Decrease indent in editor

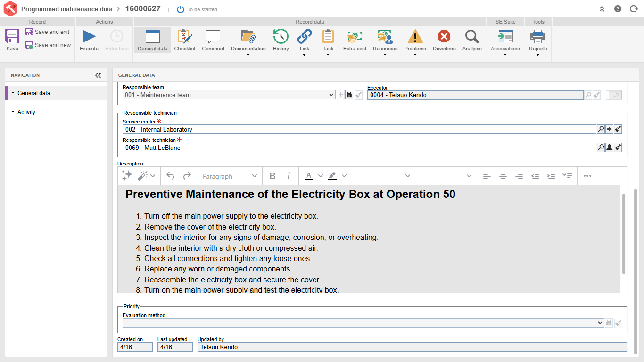point(535,176)
